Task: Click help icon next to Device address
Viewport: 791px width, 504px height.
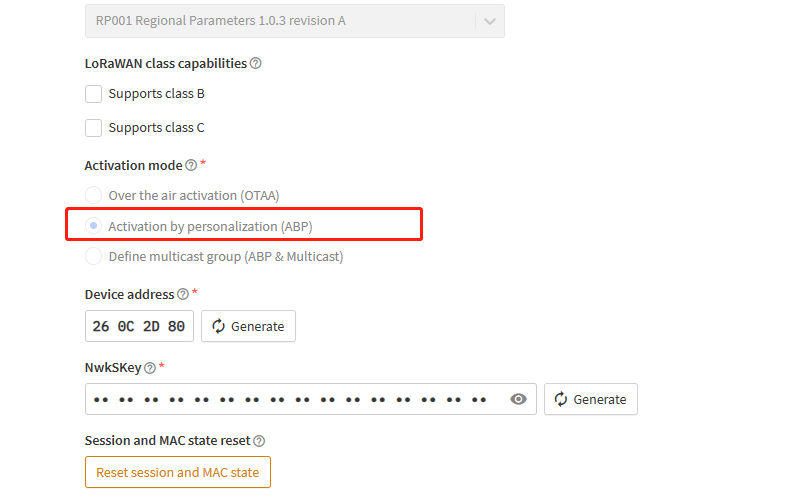Action: point(183,294)
